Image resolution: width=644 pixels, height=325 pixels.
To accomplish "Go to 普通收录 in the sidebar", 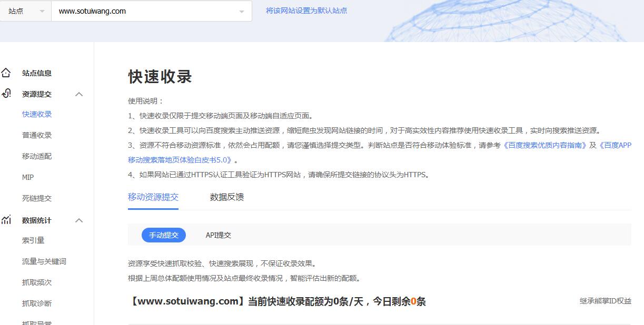I will (x=37, y=135).
